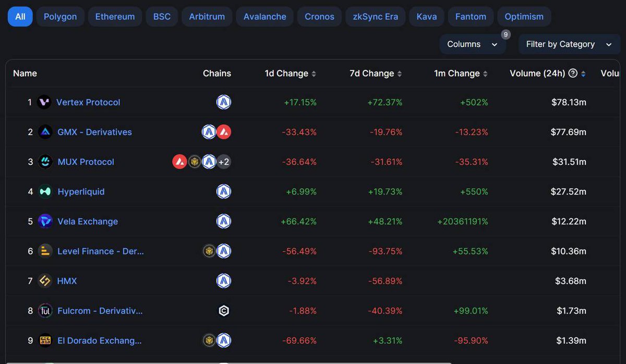Click BSC chain icon in MUX Protocol row
This screenshot has width=626, height=364.
click(195, 162)
